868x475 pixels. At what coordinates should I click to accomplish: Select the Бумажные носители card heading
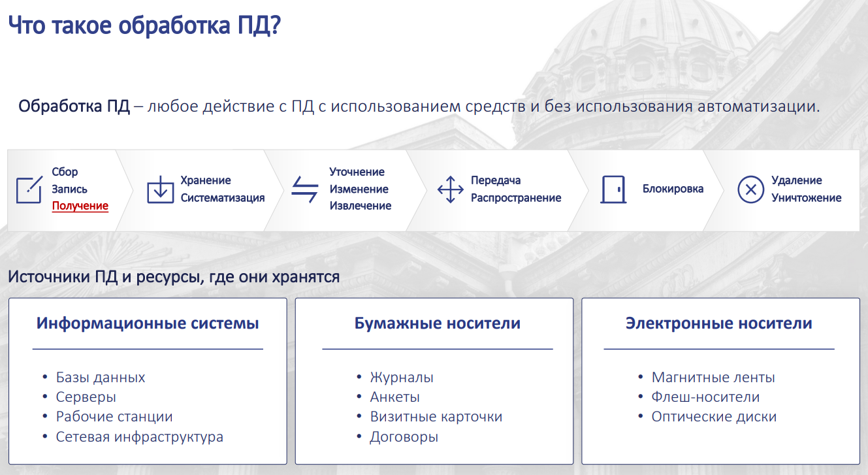(438, 323)
